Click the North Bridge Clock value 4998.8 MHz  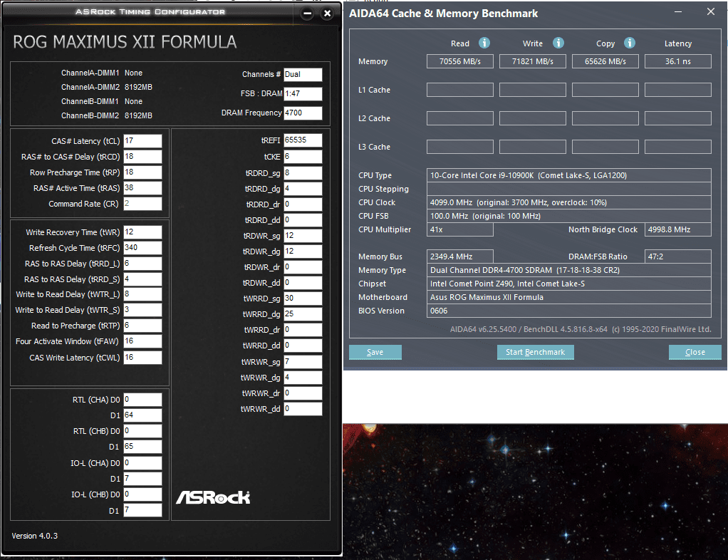coord(678,229)
